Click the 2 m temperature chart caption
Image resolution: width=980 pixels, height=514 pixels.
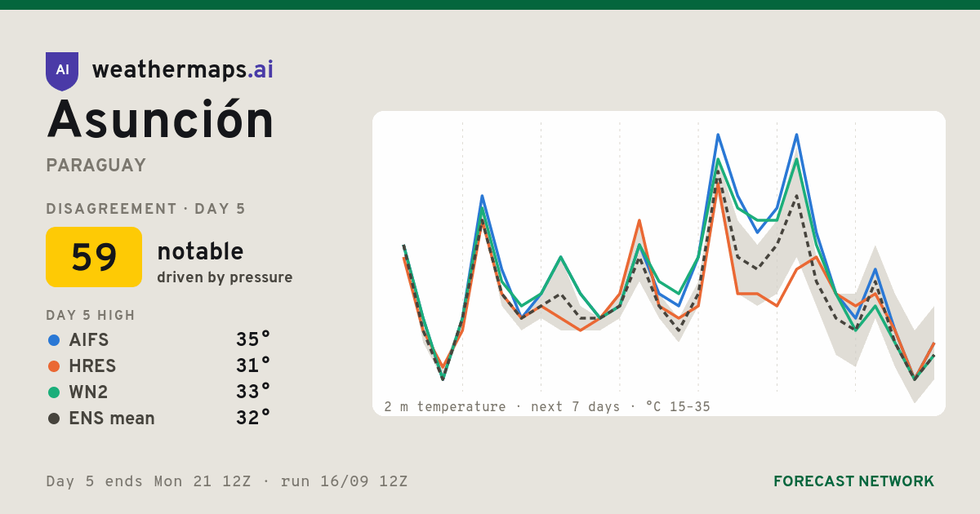click(547, 406)
